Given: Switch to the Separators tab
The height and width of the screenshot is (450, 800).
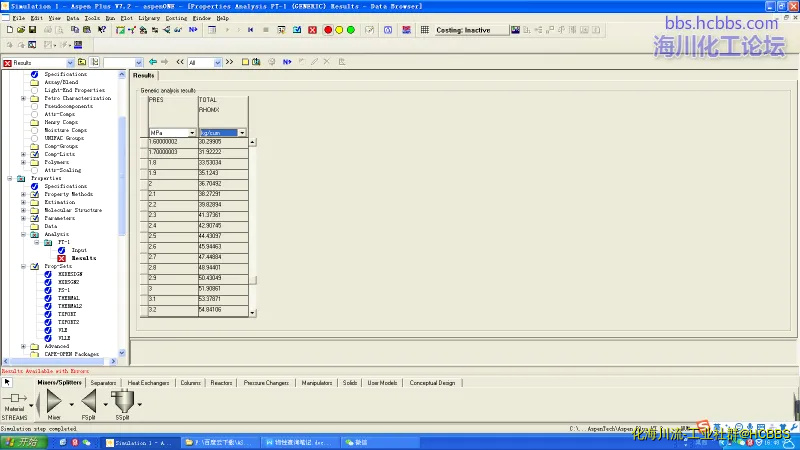Looking at the screenshot, I should coord(103,383).
